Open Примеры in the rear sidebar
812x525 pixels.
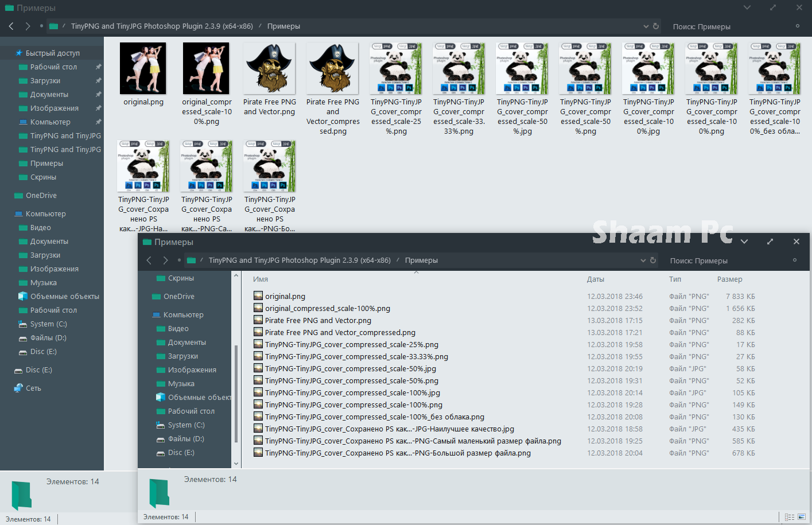[x=46, y=164]
